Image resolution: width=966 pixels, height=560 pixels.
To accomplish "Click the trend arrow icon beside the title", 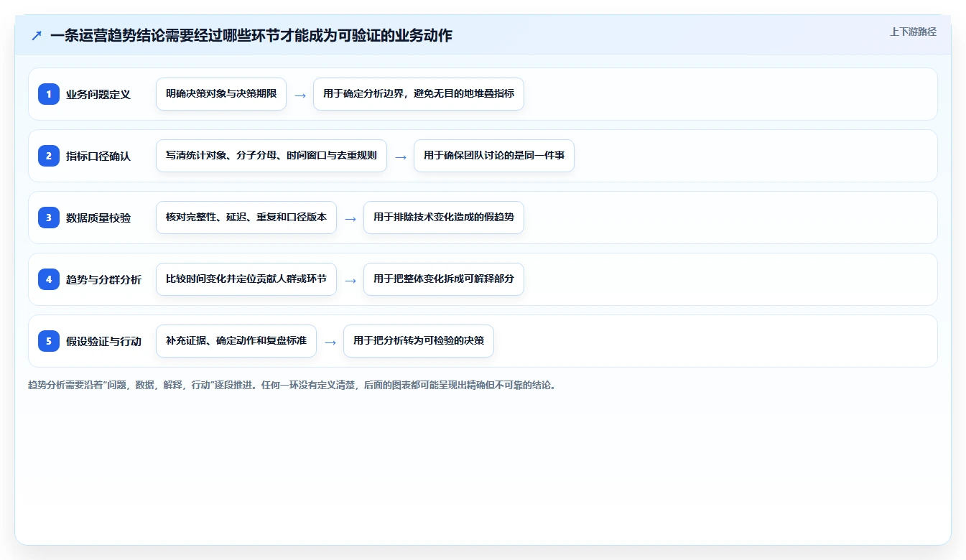I will click(x=37, y=35).
